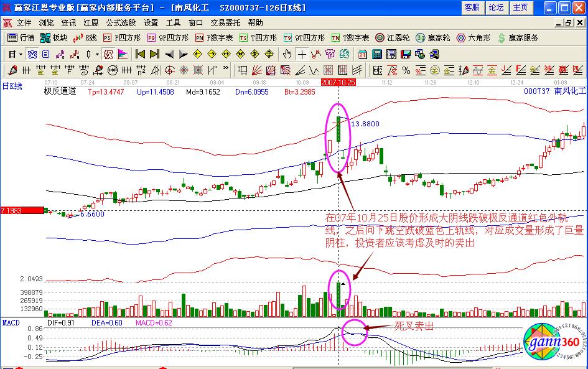
Task: Select the hand pan tool
Action: point(287,54)
